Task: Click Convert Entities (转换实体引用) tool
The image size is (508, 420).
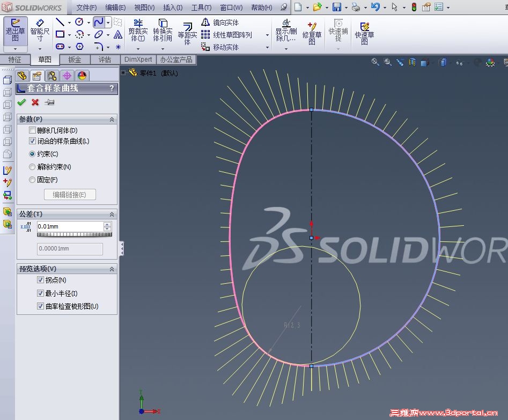Action: (x=163, y=30)
